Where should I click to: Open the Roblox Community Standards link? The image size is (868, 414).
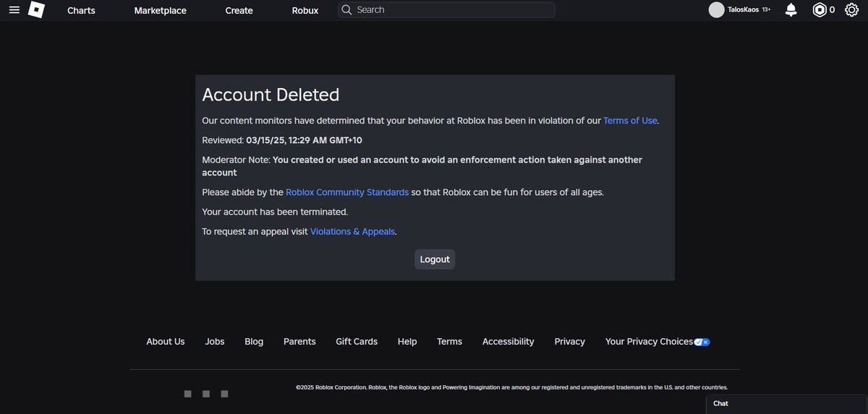pyautogui.click(x=347, y=192)
